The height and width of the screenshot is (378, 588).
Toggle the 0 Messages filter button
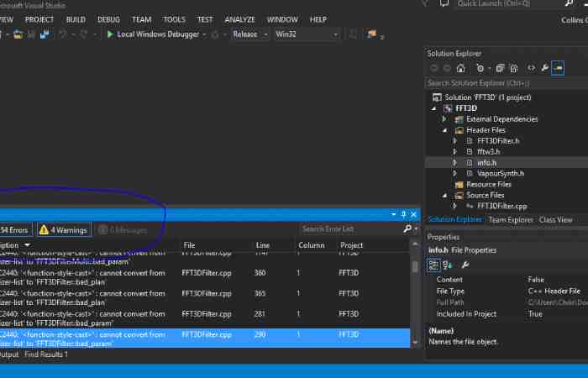coord(123,230)
